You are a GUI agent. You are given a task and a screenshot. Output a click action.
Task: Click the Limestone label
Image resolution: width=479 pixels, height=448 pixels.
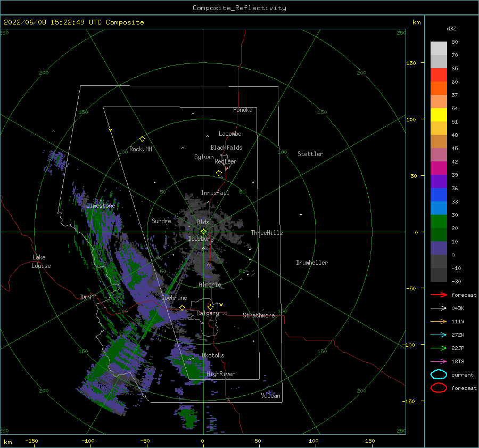101,206
